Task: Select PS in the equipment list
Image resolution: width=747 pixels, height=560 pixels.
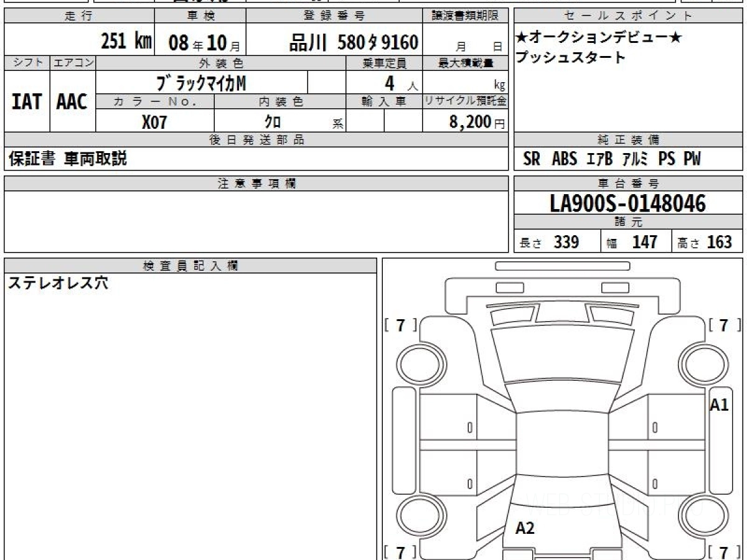Action: point(667,159)
